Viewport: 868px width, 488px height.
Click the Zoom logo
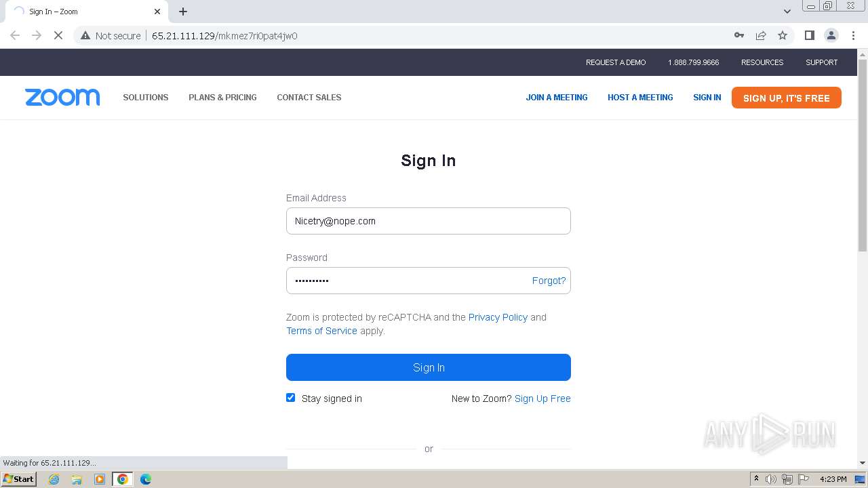(x=62, y=98)
